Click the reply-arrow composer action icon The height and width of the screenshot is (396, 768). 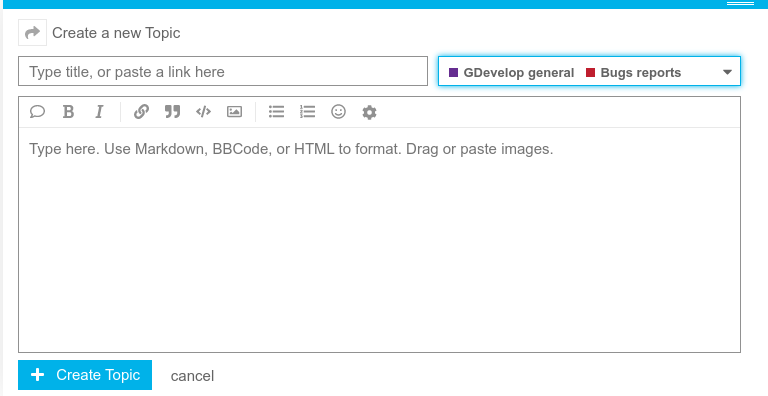click(x=32, y=33)
